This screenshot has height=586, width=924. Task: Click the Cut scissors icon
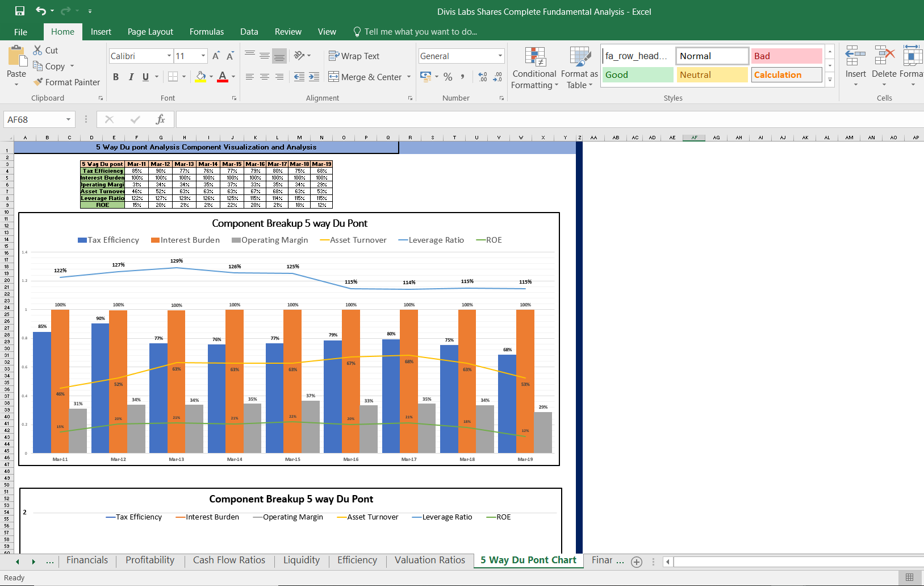pyautogui.click(x=37, y=50)
